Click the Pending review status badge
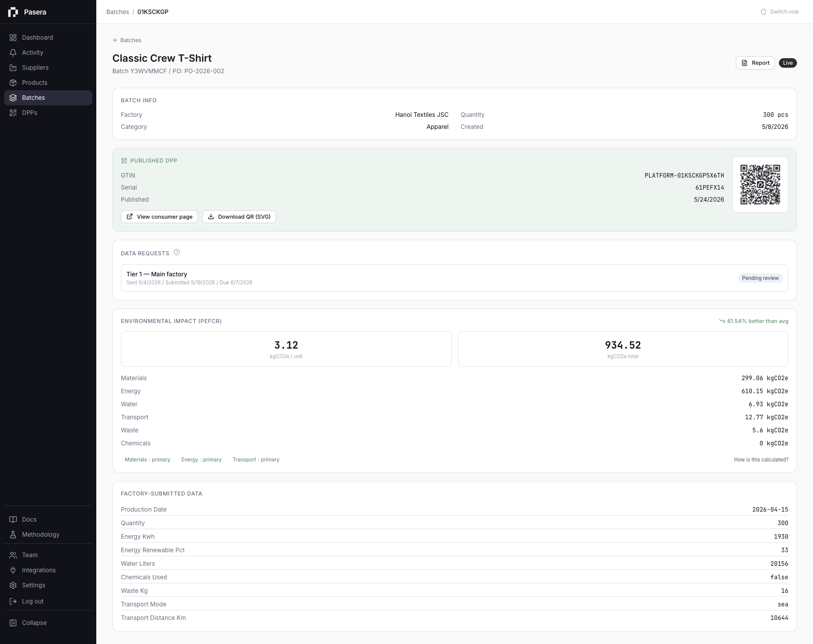 760,278
